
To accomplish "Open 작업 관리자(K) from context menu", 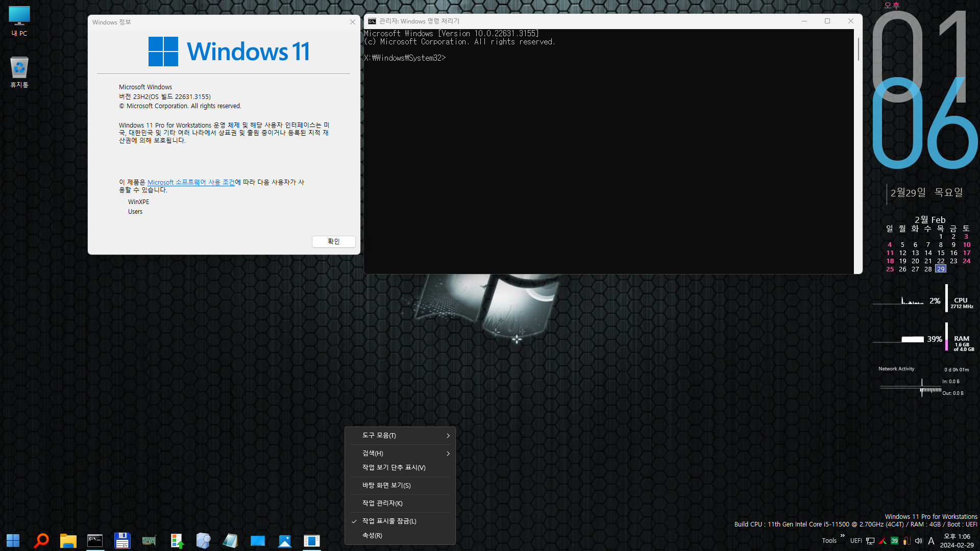I will click(400, 504).
